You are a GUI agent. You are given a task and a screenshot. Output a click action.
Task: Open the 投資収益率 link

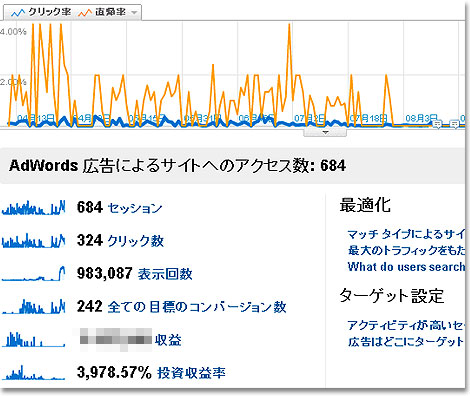pyautogui.click(x=191, y=373)
